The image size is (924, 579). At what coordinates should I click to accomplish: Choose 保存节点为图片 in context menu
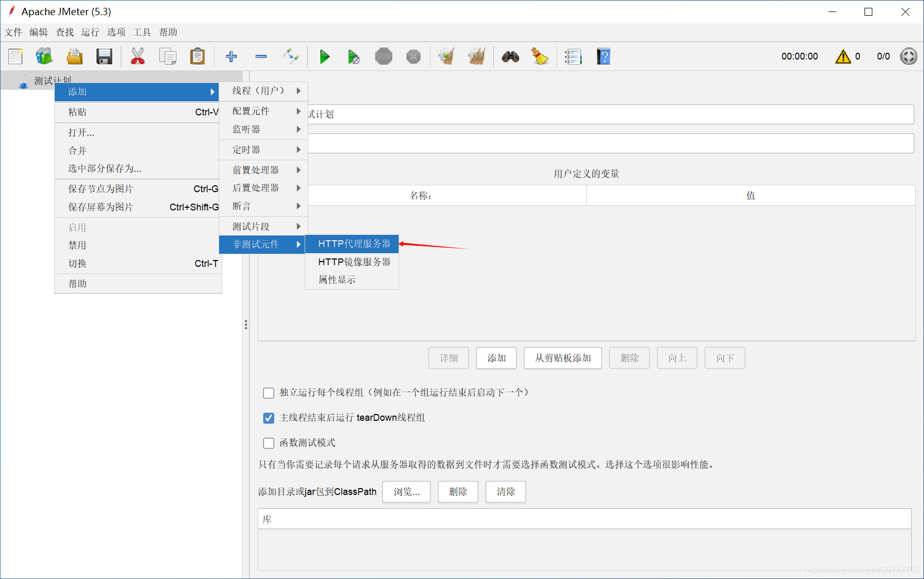point(137,189)
